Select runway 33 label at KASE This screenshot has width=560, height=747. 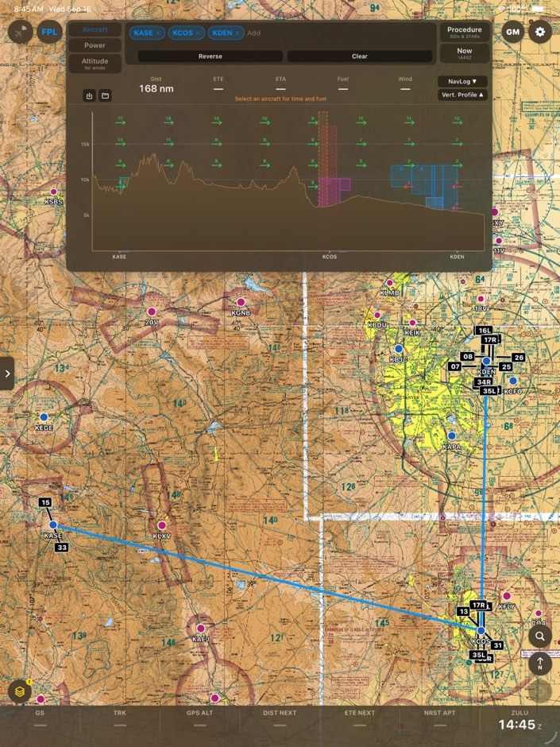click(62, 548)
